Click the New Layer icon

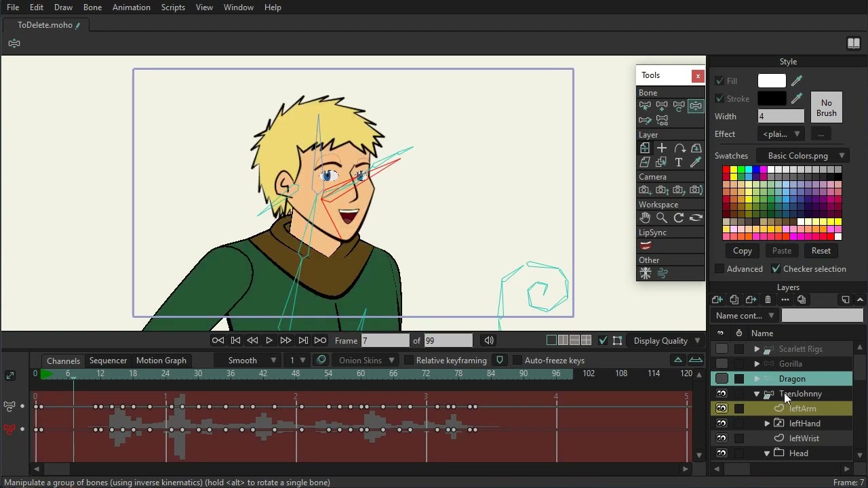pyautogui.click(x=717, y=300)
